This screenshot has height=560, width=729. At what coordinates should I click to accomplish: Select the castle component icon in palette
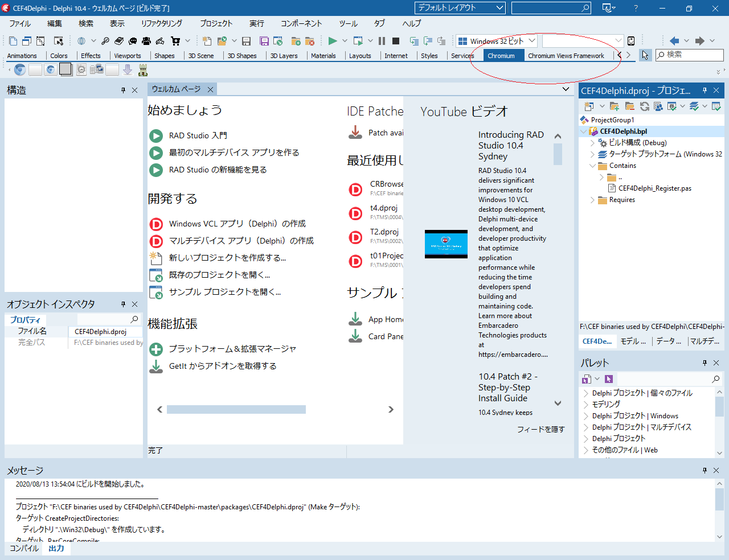143,69
